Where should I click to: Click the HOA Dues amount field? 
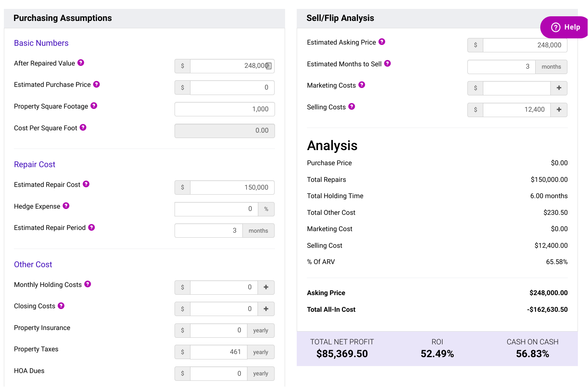click(x=219, y=374)
